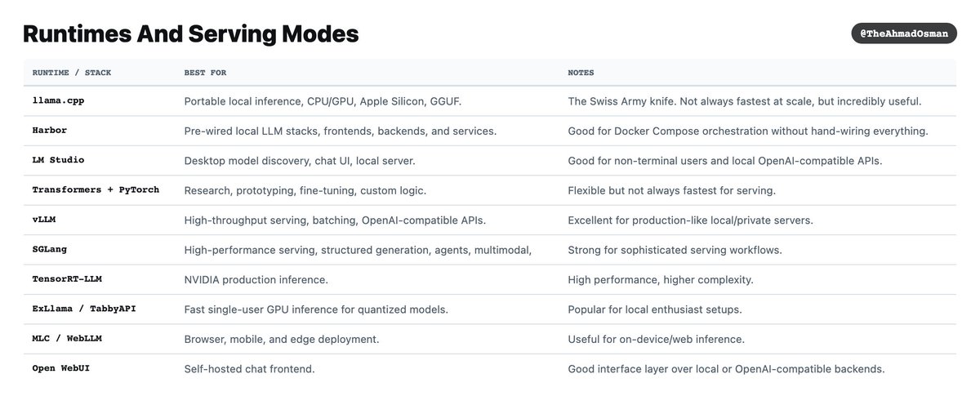Click the RUNTIME / STACK column header
Screen dimensions: 980x405
pos(72,73)
